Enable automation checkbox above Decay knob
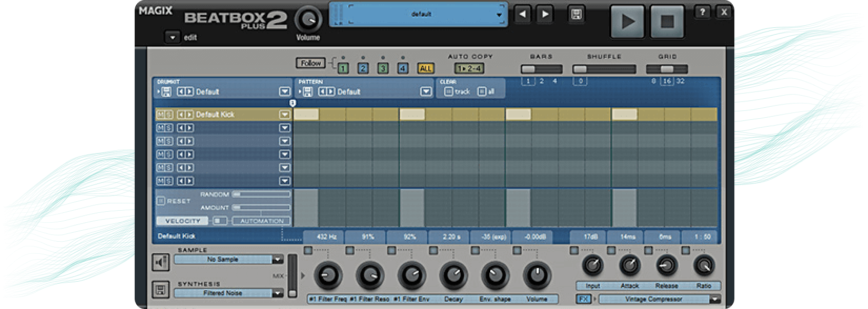Screen dimensions: 868x309 pyautogui.click(x=433, y=251)
